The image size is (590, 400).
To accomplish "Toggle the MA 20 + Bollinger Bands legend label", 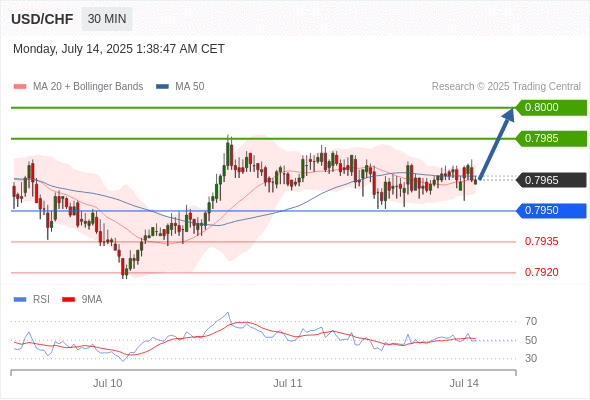I will (x=88, y=87).
